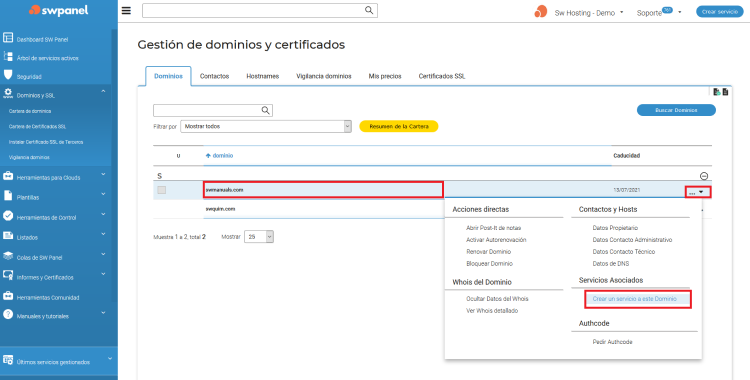Select Datos de DNS
This screenshot has width=750, height=380.
[x=610, y=264]
